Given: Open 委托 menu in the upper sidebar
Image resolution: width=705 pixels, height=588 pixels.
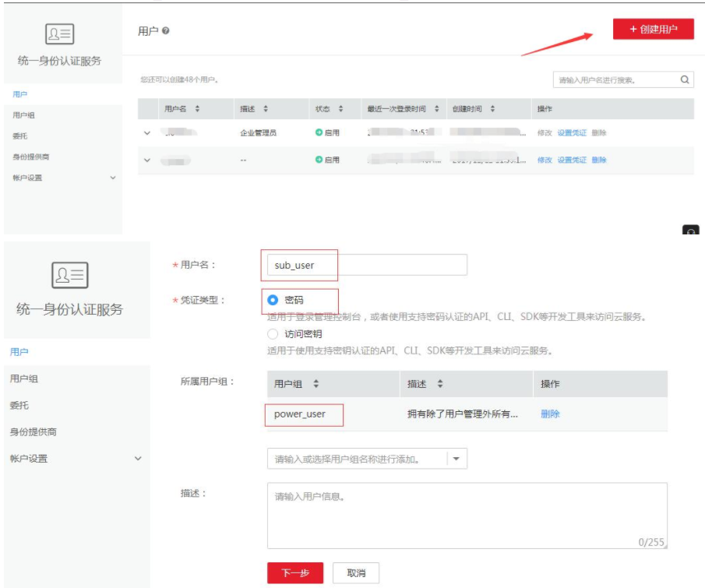Looking at the screenshot, I should (19, 136).
